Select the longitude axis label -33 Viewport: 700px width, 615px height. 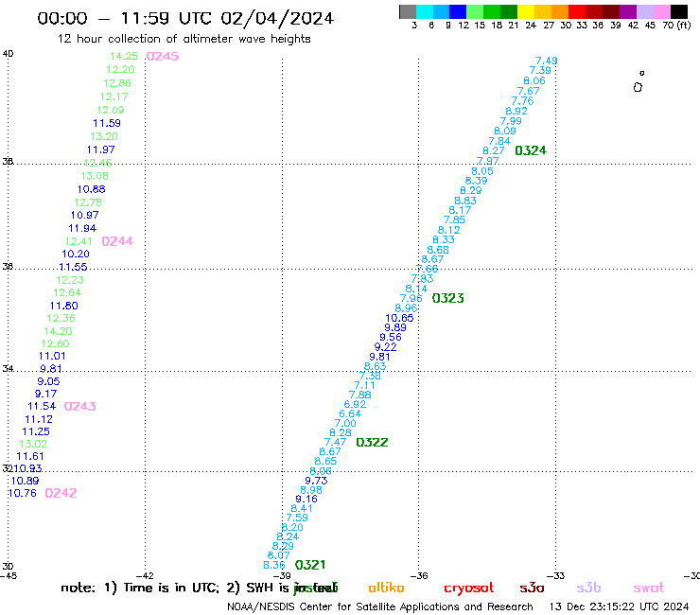556,576
